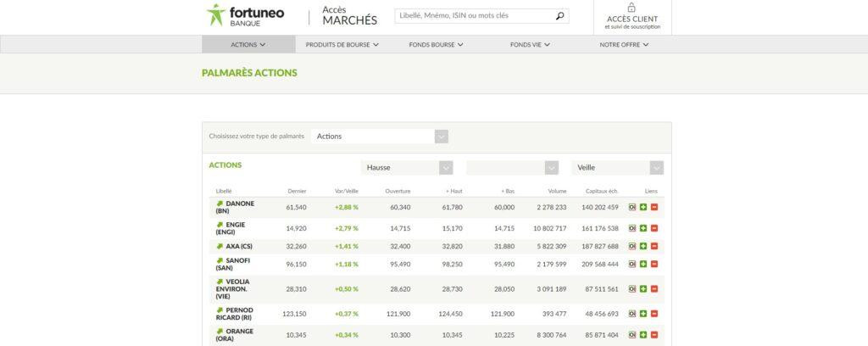
Task: Click the Fortuneo Banque logo
Action: click(245, 15)
